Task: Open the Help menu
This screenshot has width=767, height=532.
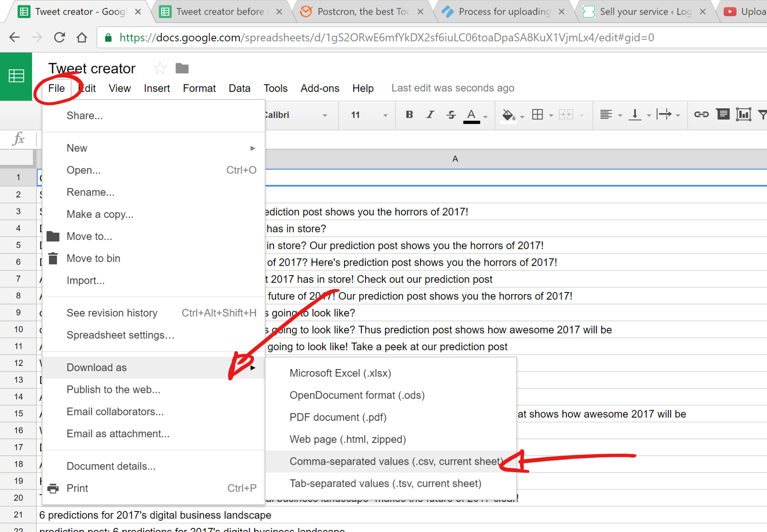Action: [x=363, y=88]
